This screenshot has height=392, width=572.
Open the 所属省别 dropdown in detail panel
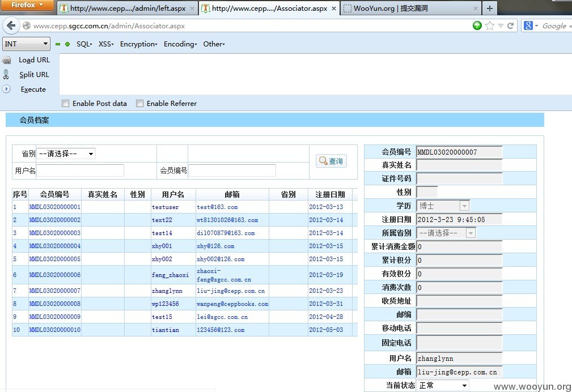(x=446, y=233)
